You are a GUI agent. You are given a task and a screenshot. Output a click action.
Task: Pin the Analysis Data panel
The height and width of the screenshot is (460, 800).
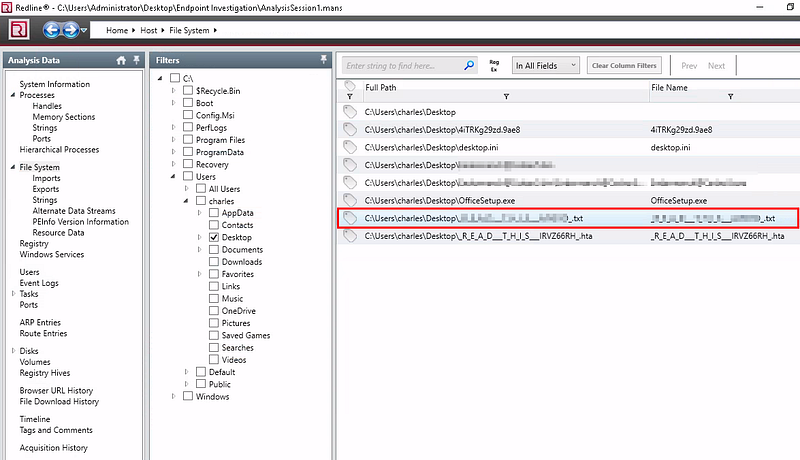click(x=136, y=60)
